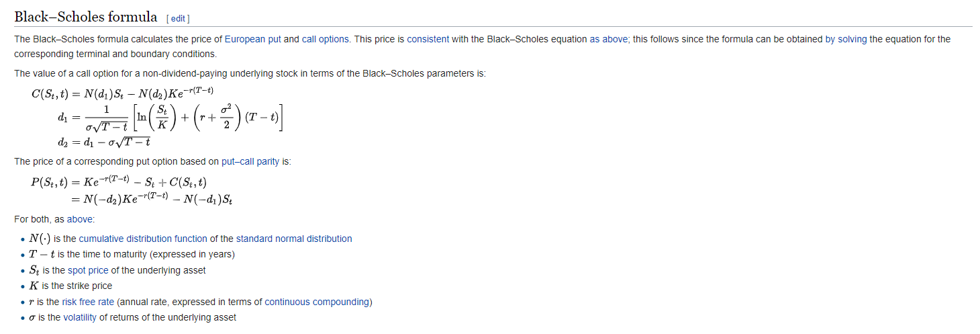Click the 'consistent' hyperlink

428,39
